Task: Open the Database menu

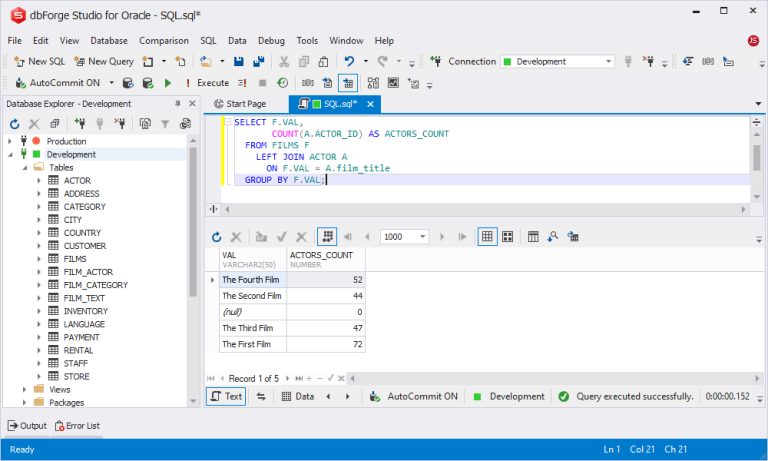Action: coord(109,41)
